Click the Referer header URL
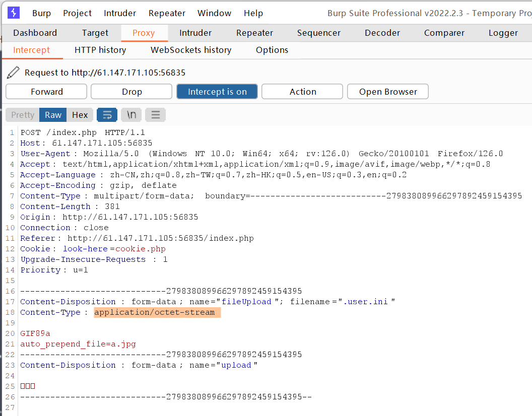This screenshot has width=532, height=416. click(161, 238)
